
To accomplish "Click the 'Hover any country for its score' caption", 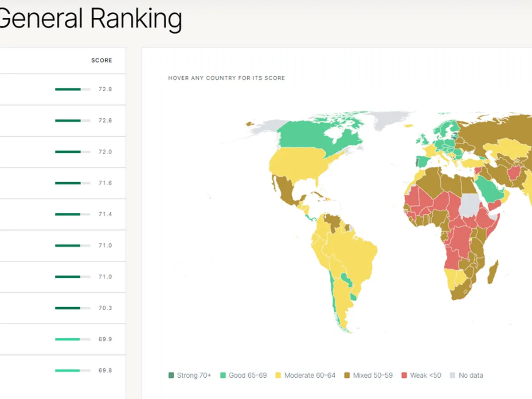I will 227,78.
